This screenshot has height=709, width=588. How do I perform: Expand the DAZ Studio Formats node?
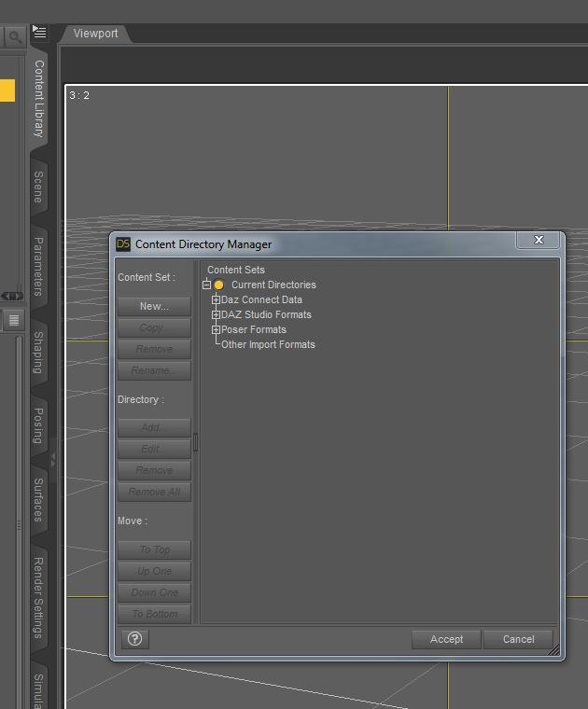pos(216,314)
